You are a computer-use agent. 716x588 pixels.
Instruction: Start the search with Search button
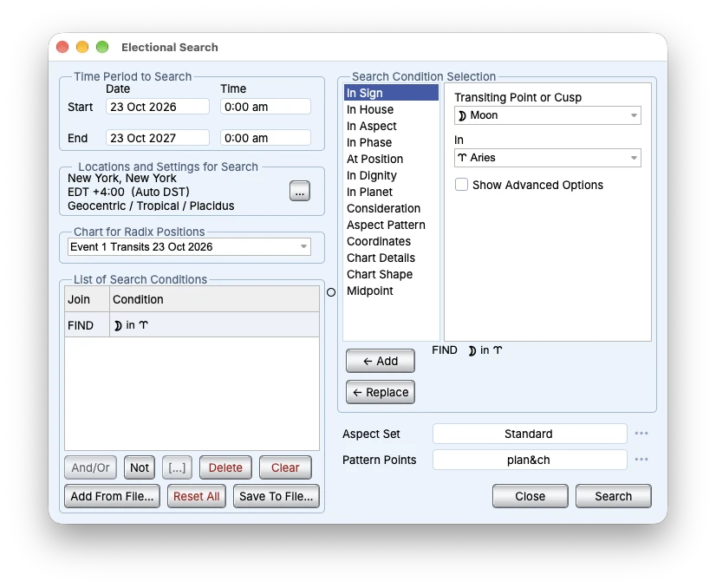point(613,496)
